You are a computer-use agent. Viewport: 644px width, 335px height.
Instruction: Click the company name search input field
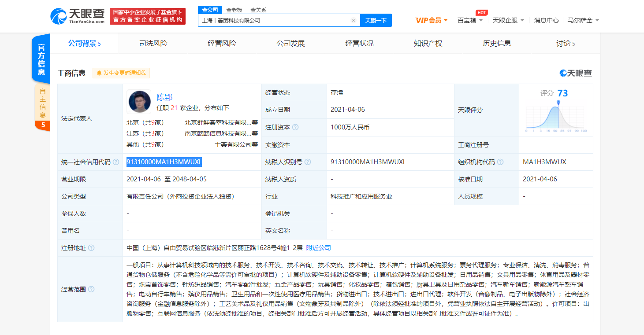click(273, 20)
